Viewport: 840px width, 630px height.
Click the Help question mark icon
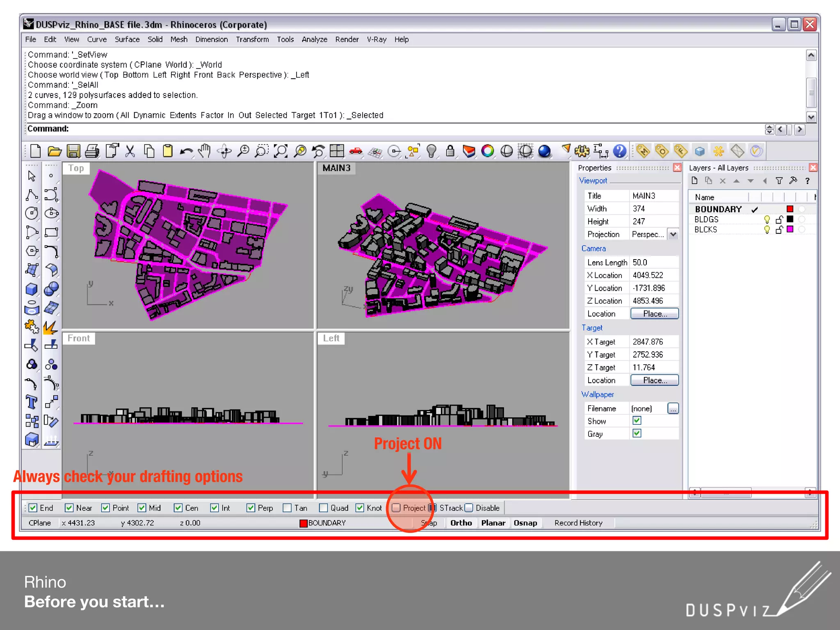click(620, 151)
